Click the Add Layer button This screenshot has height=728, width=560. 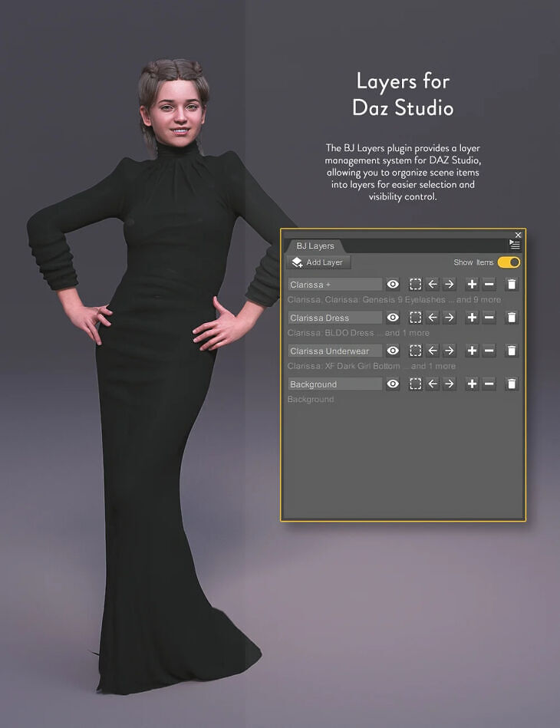point(318,262)
